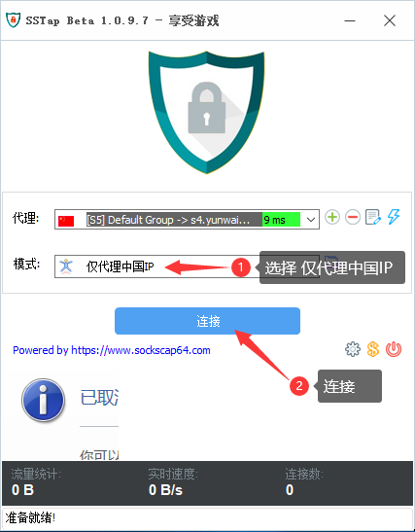Edit proxy configuration via notepad pencil icon
This screenshot has height=532, width=415.
373,217
